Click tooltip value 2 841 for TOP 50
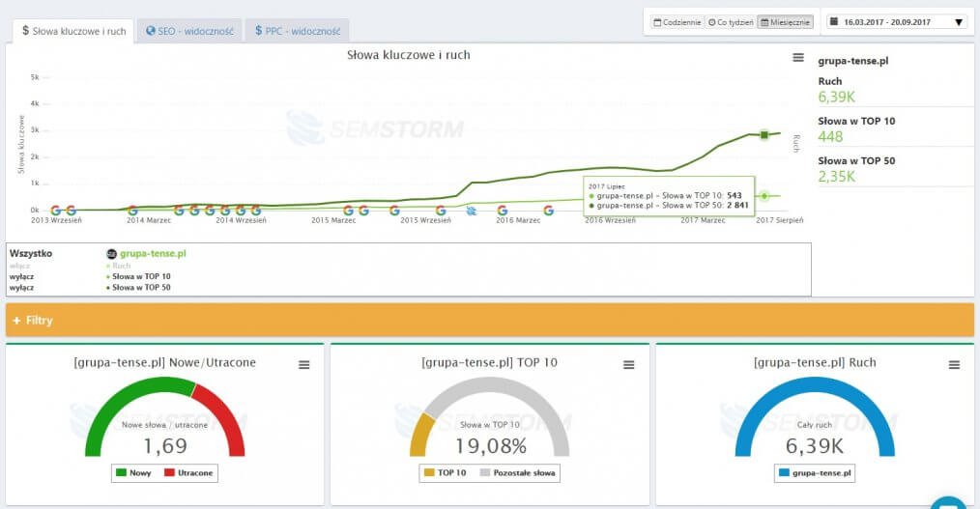The image size is (980, 509). [x=737, y=205]
